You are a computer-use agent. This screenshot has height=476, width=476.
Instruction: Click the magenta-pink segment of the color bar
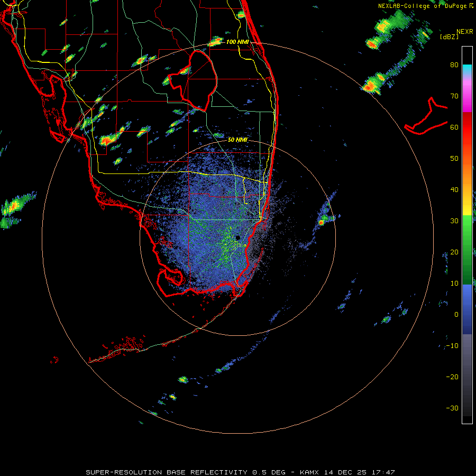click(x=467, y=94)
